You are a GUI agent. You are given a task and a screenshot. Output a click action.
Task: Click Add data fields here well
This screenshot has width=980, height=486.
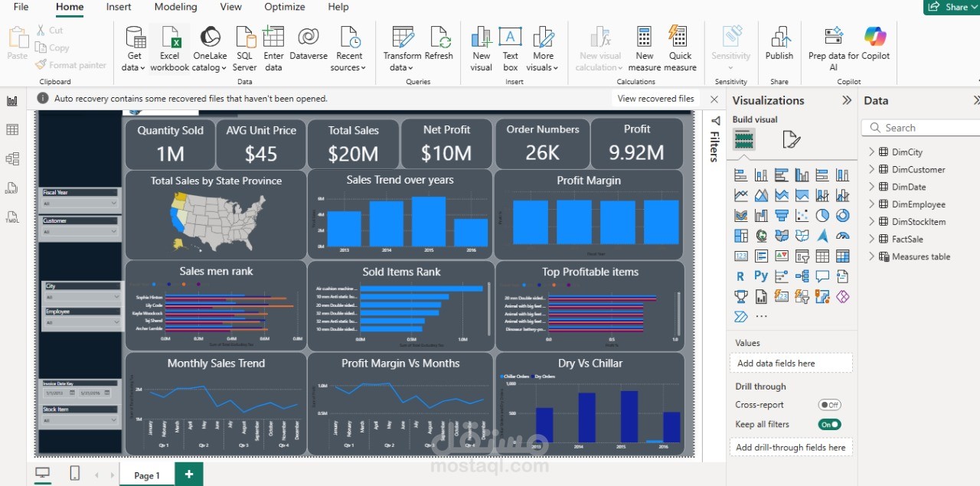(x=791, y=363)
